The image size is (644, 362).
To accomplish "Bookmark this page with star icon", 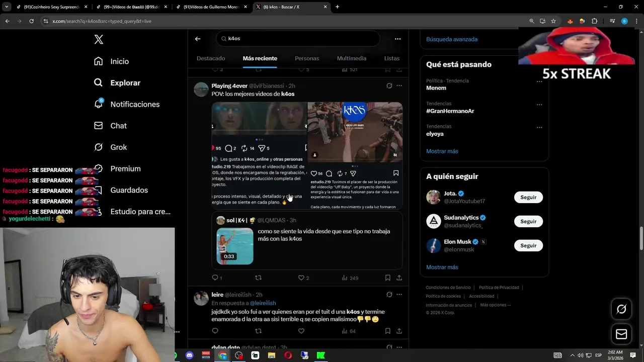I will pos(553,21).
